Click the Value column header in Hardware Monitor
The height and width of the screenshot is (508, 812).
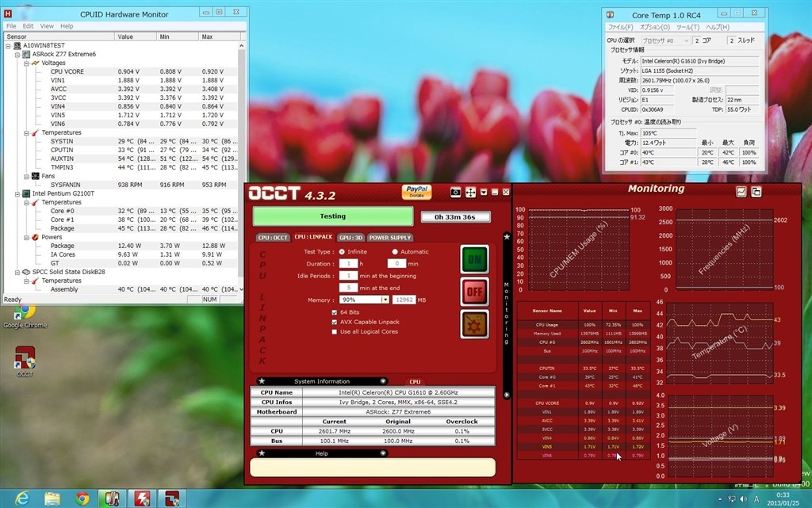click(x=136, y=36)
